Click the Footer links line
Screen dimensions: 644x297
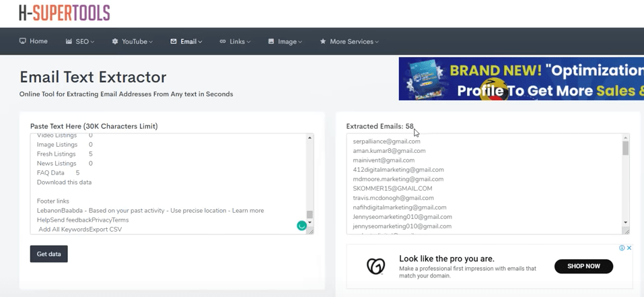coord(53,201)
